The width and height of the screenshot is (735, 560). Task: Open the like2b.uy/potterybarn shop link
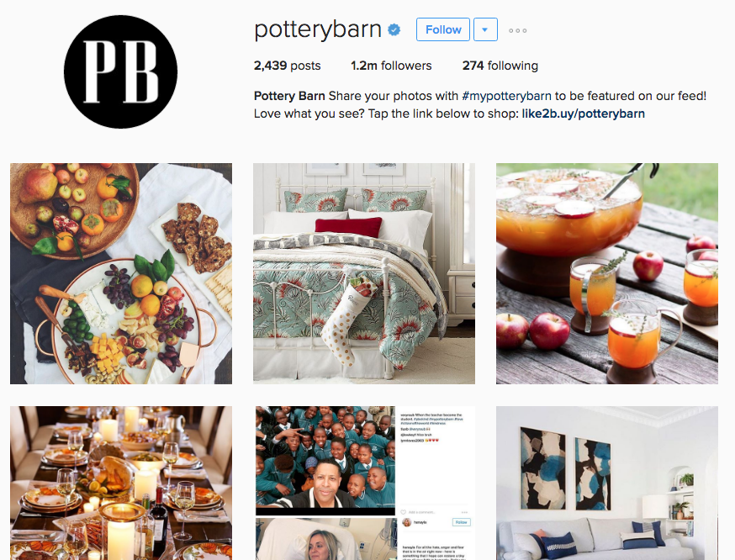[583, 114]
